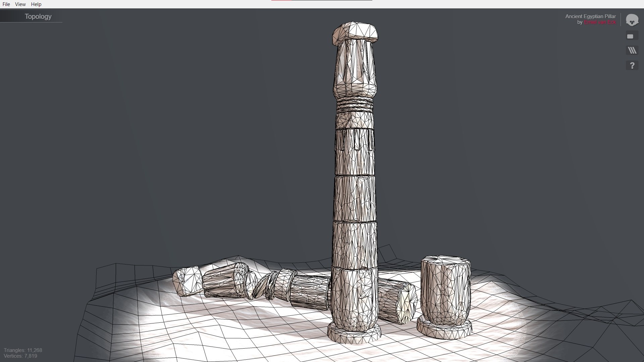Open the View menu
Screen dimensions: 644x362
coord(20,4)
